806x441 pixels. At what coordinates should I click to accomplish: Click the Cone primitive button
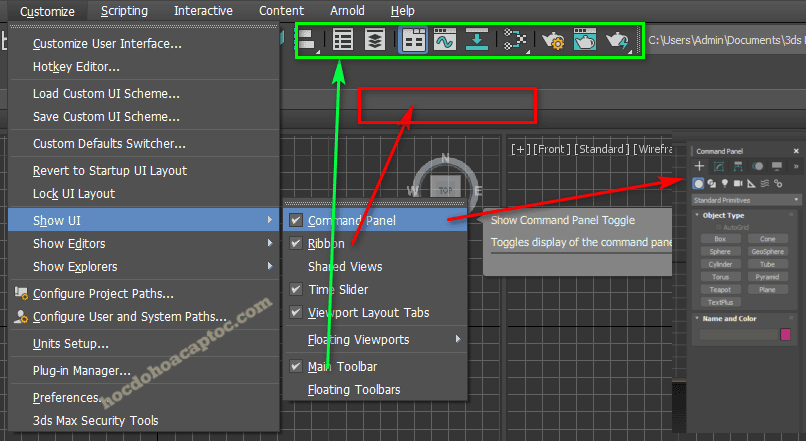[767, 239]
